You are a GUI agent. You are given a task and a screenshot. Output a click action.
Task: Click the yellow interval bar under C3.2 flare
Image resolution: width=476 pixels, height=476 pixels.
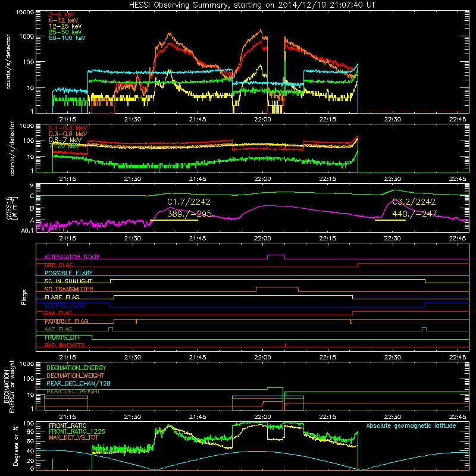[x=390, y=220]
